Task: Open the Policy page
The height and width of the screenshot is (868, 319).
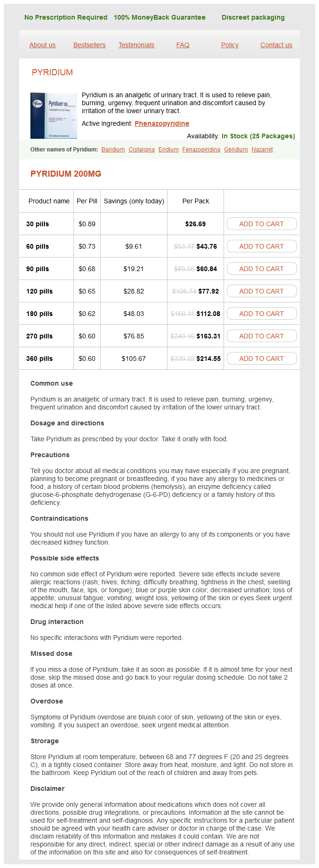Action: [230, 45]
